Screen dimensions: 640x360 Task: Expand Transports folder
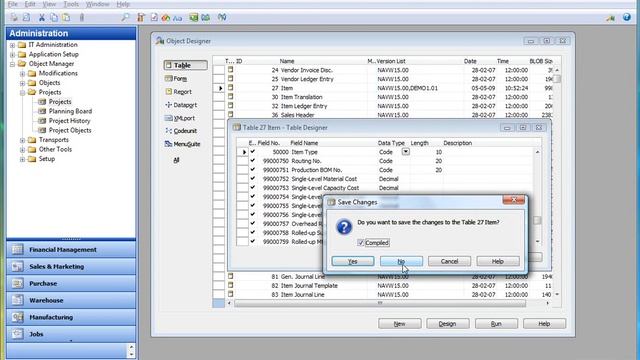coord(22,140)
